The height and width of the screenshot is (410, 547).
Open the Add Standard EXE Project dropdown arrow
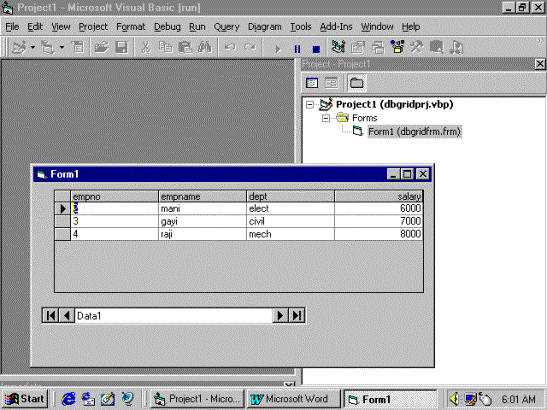click(33, 47)
